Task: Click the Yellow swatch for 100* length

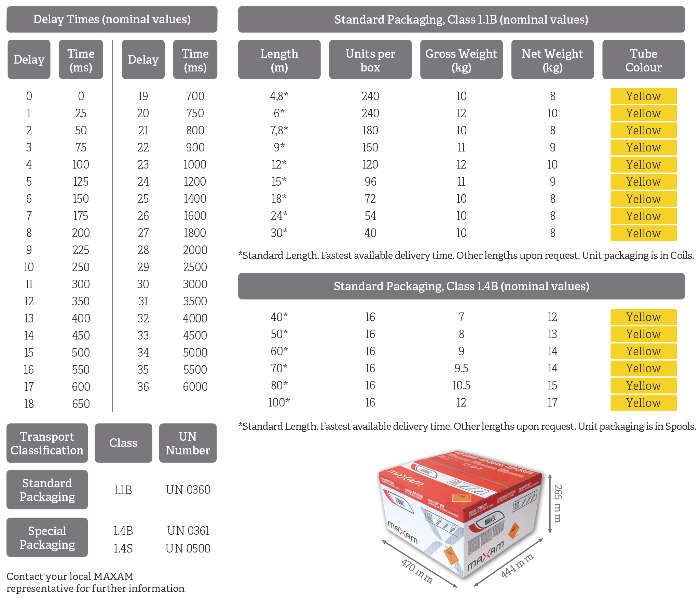Action: coord(643,403)
